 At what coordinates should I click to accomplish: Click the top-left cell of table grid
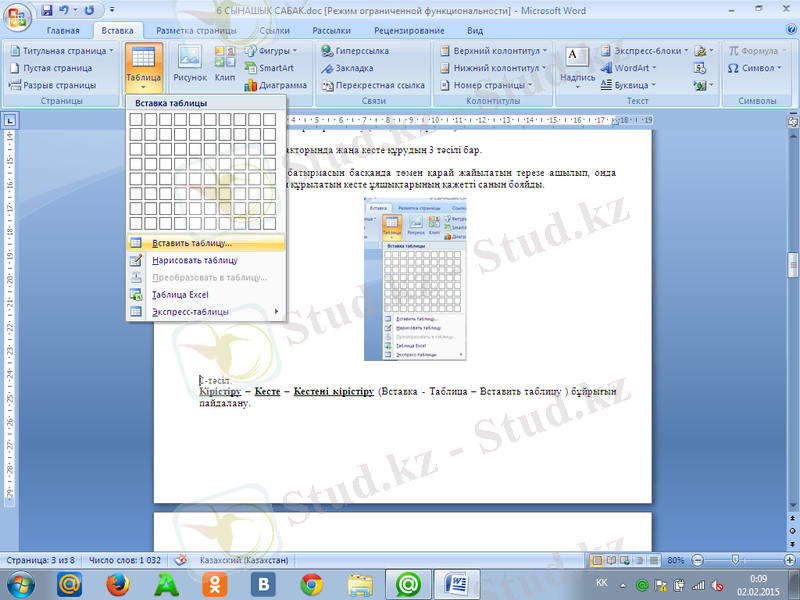click(135, 119)
